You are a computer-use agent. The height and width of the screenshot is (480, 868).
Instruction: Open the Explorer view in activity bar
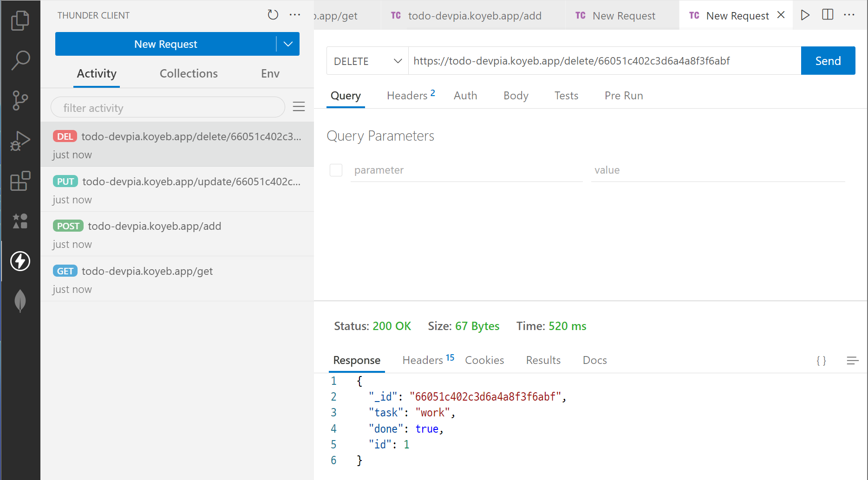pyautogui.click(x=20, y=20)
